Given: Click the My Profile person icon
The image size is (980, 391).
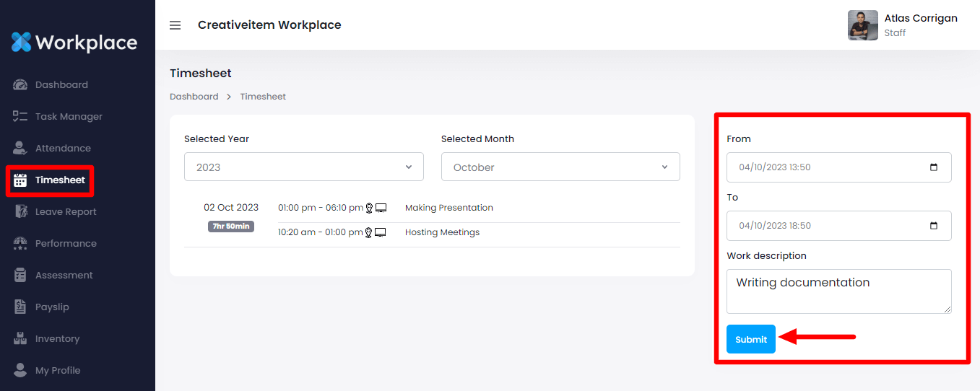Looking at the screenshot, I should click(x=20, y=371).
